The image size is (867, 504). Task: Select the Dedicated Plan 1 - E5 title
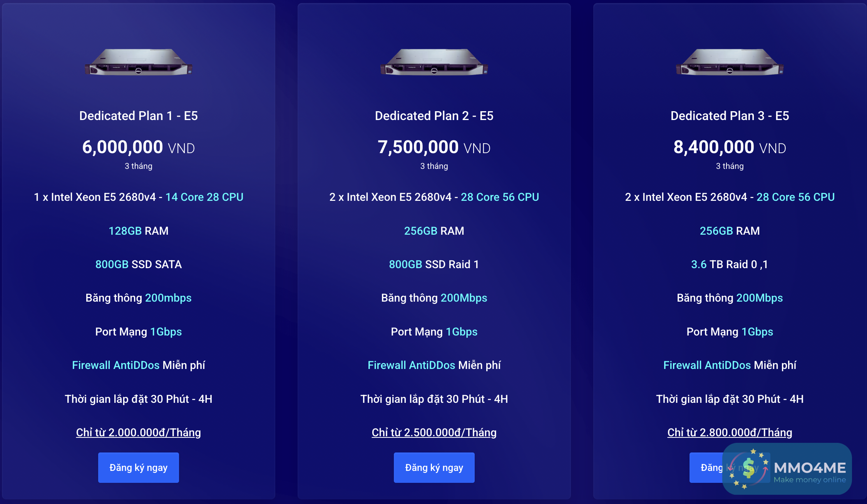pyautogui.click(x=138, y=116)
